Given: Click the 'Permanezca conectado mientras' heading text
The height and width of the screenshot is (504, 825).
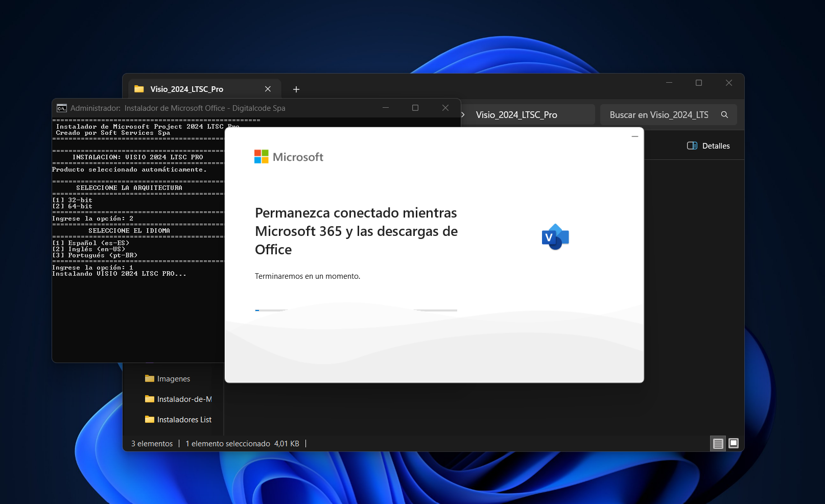Looking at the screenshot, I should tap(356, 213).
